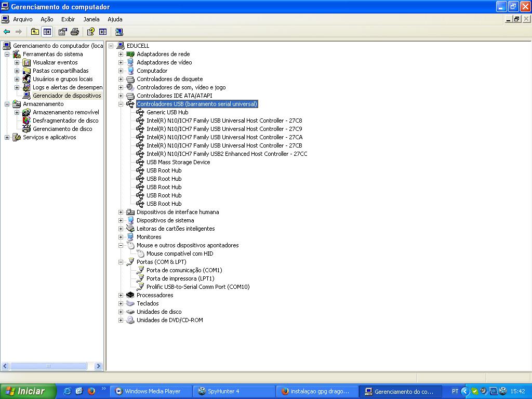The width and height of the screenshot is (532, 399).
Task: Open the Ajuda menu
Action: pyautogui.click(x=115, y=19)
